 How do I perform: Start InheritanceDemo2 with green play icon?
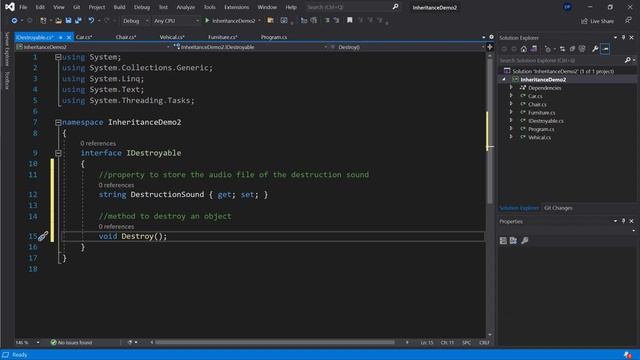[x=207, y=20]
